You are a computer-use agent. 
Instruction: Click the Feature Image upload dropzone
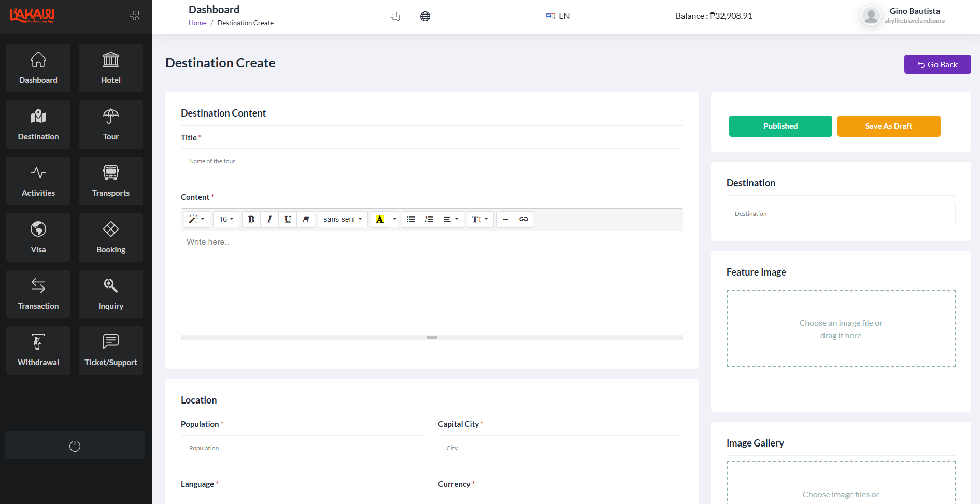point(841,328)
